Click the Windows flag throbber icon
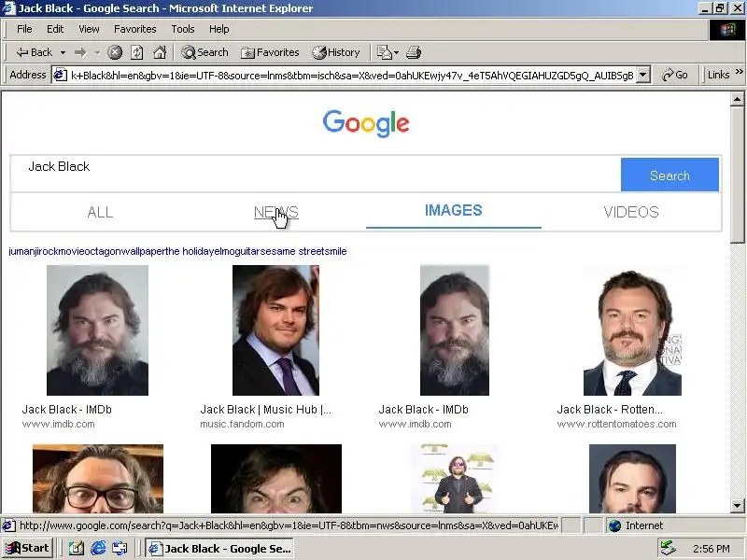 tap(727, 30)
